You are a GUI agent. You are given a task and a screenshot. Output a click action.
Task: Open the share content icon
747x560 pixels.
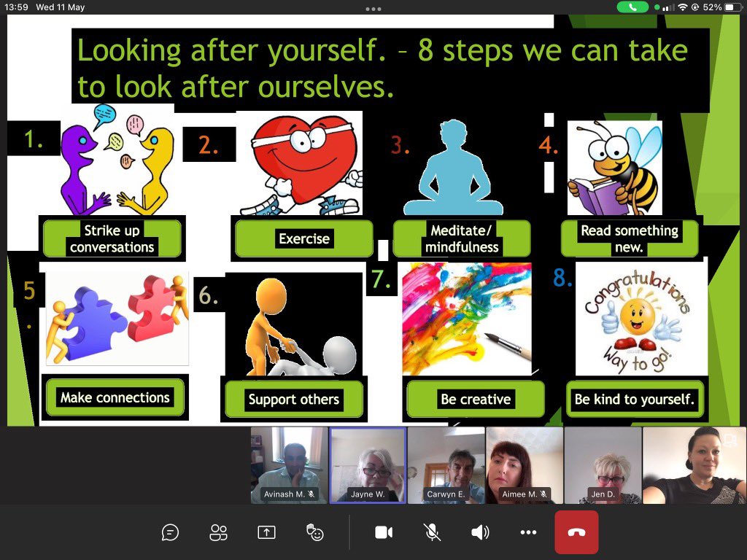click(266, 532)
